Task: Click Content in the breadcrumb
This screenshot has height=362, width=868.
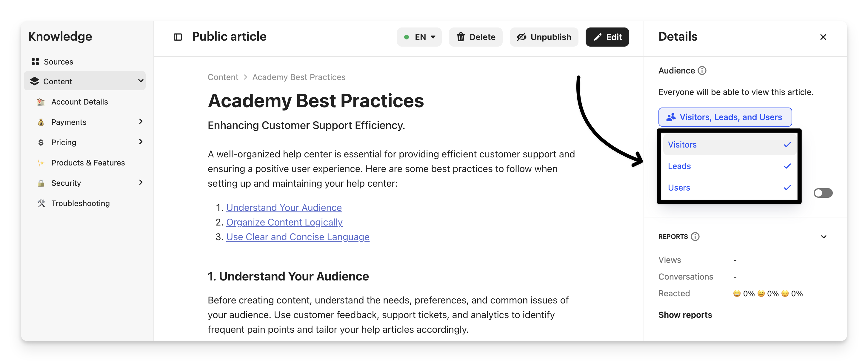Action: (x=223, y=77)
